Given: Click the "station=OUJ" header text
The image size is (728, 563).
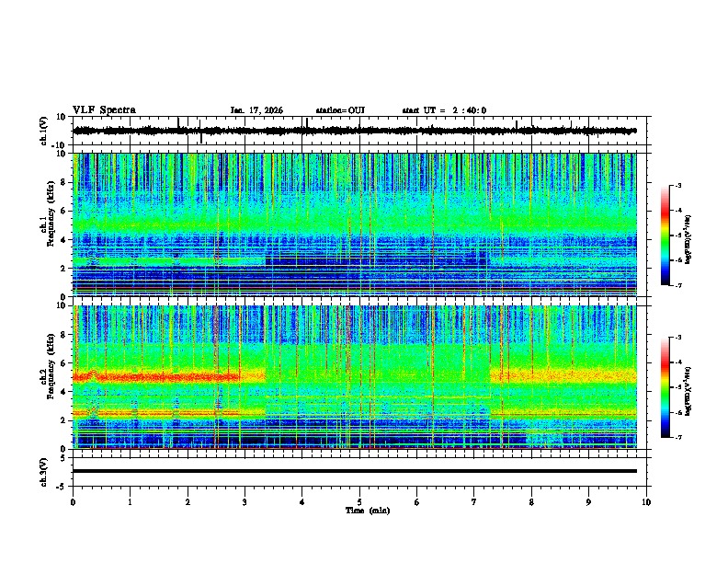Looking at the screenshot, I should click(340, 110).
